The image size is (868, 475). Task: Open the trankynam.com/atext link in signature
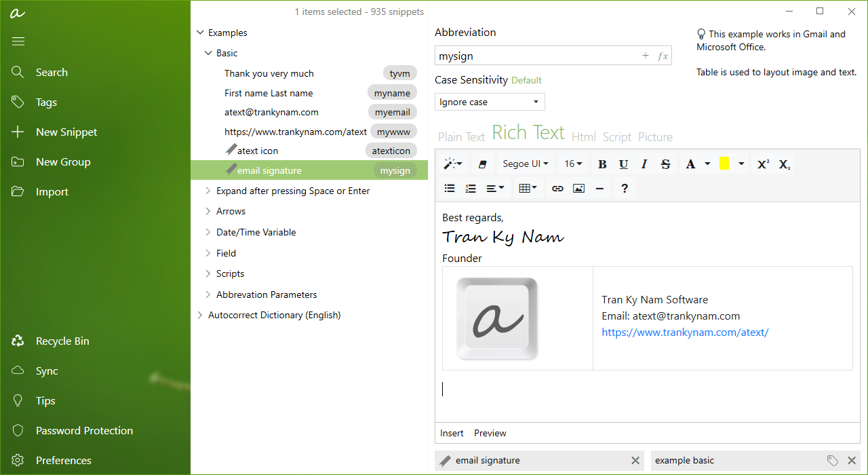coord(685,332)
